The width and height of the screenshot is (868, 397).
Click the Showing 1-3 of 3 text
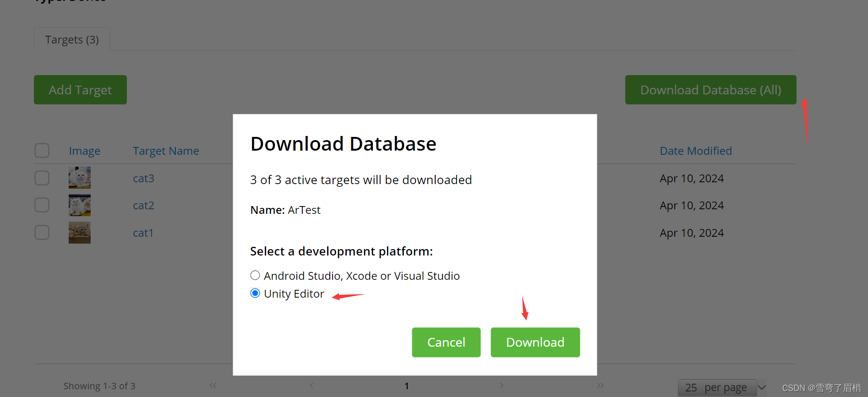99,386
